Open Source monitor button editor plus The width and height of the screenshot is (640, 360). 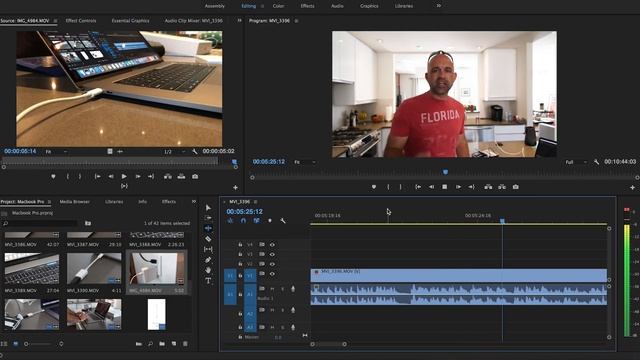click(x=236, y=187)
